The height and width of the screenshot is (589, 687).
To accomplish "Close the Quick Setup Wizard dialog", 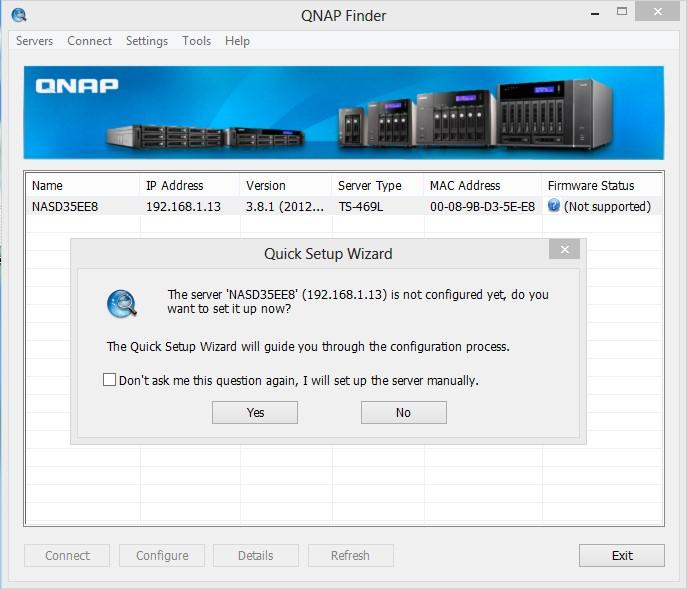I will [x=564, y=249].
